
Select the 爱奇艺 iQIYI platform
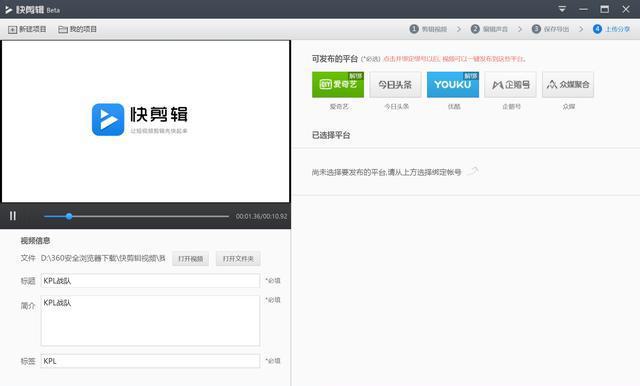tap(338, 84)
